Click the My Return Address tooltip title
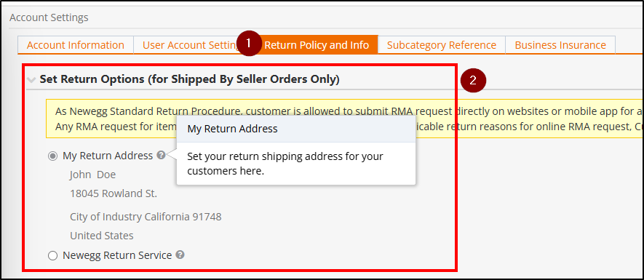The image size is (644, 280). click(232, 129)
